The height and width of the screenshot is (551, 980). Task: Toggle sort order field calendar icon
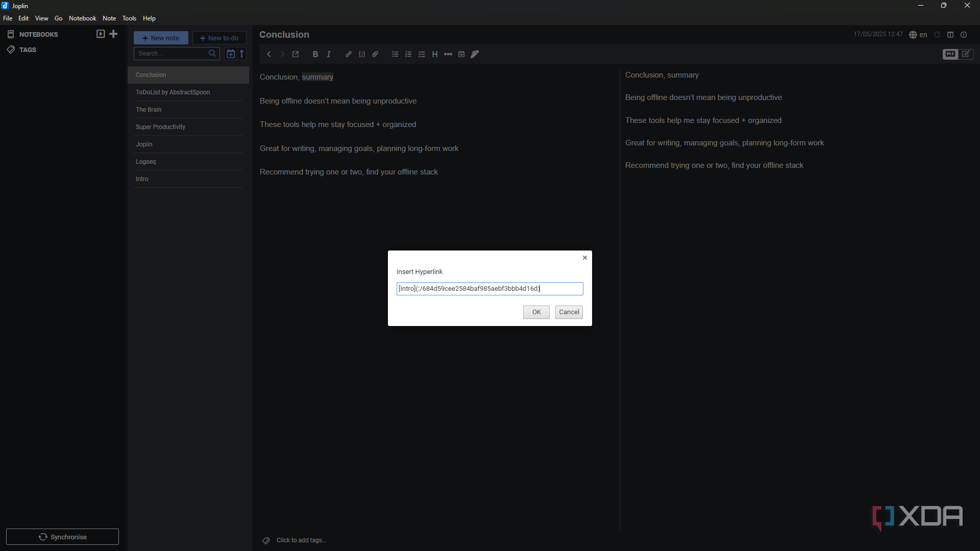pos(230,54)
